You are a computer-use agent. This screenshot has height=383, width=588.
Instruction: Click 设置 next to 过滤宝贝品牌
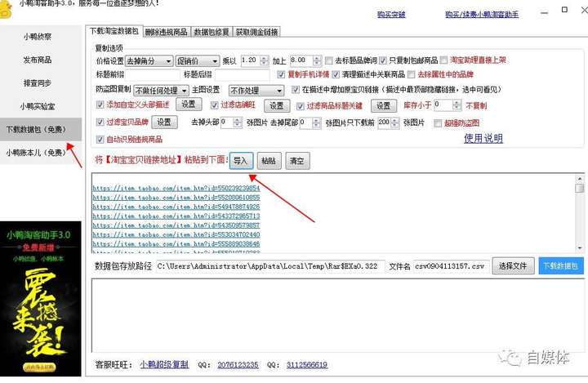(x=164, y=122)
